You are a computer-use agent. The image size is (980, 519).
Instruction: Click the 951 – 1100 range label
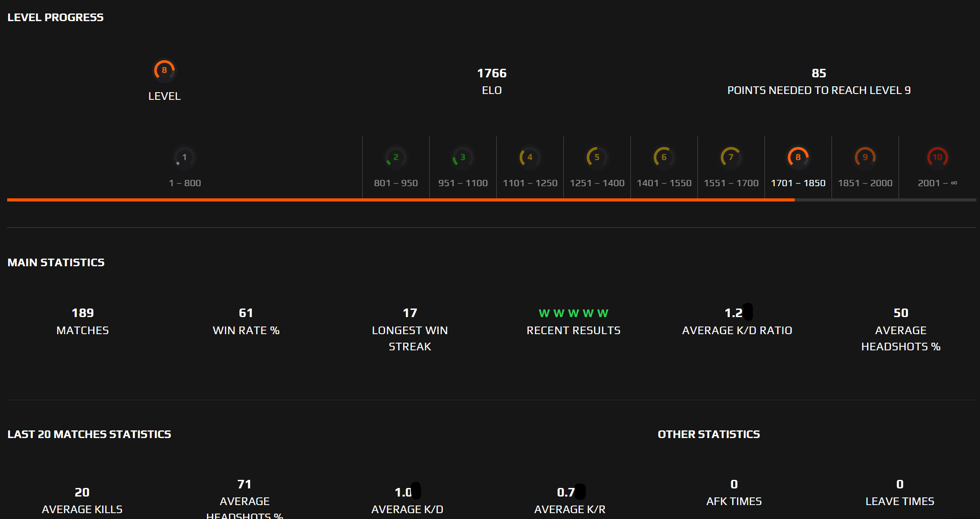[463, 183]
